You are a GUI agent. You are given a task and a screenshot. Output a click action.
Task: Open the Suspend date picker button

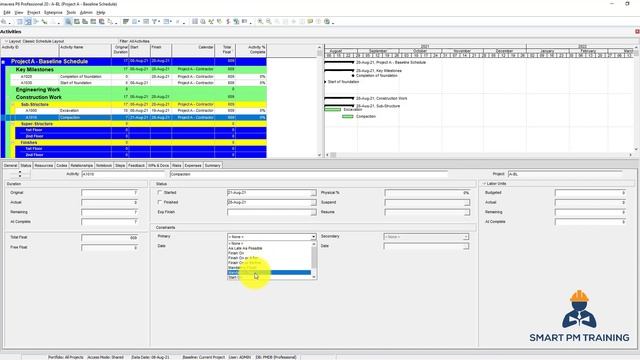click(467, 202)
